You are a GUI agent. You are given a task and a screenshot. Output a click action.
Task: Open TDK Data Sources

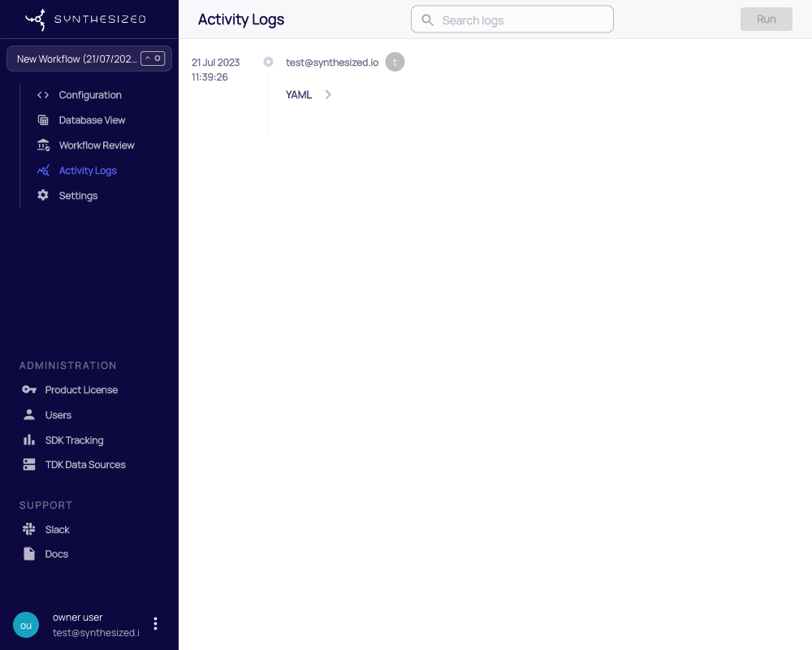pos(85,465)
